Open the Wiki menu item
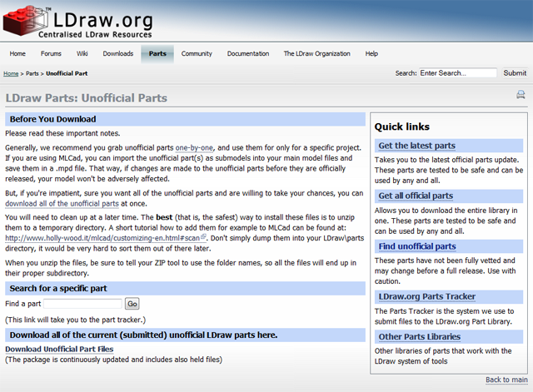 (82, 53)
